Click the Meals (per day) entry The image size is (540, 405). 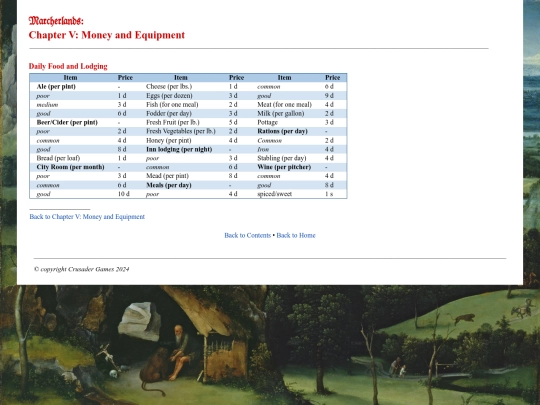[168, 185]
